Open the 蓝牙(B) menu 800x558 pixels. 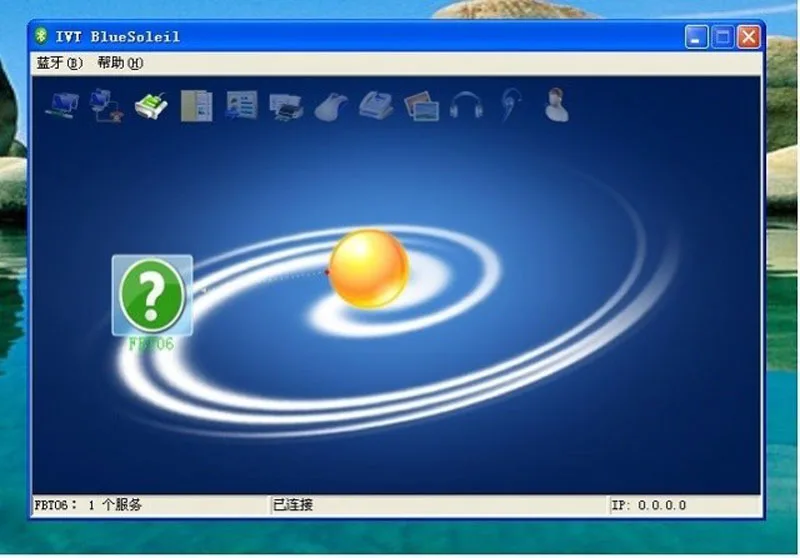59,63
